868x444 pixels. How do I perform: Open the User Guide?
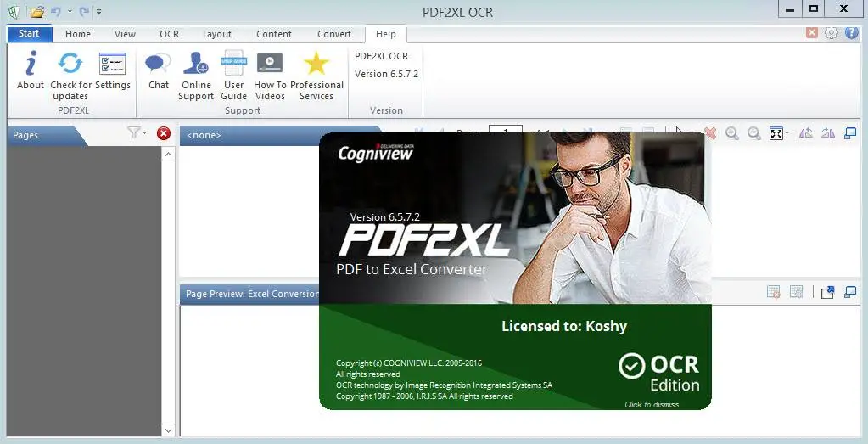tap(233, 76)
